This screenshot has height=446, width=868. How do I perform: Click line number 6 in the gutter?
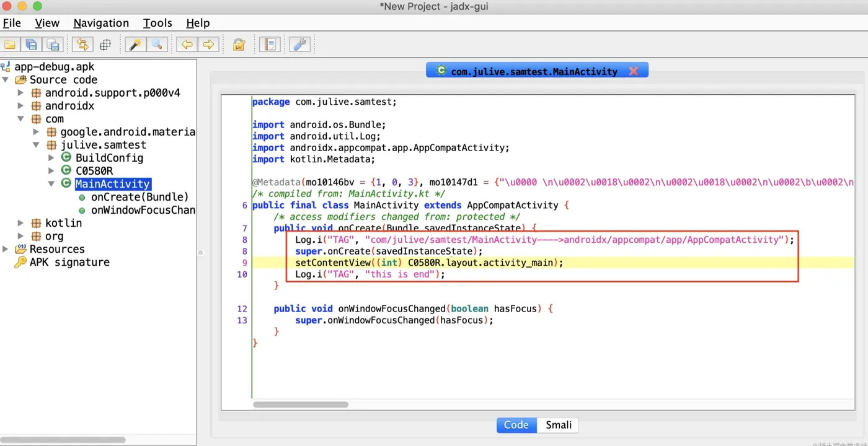245,205
